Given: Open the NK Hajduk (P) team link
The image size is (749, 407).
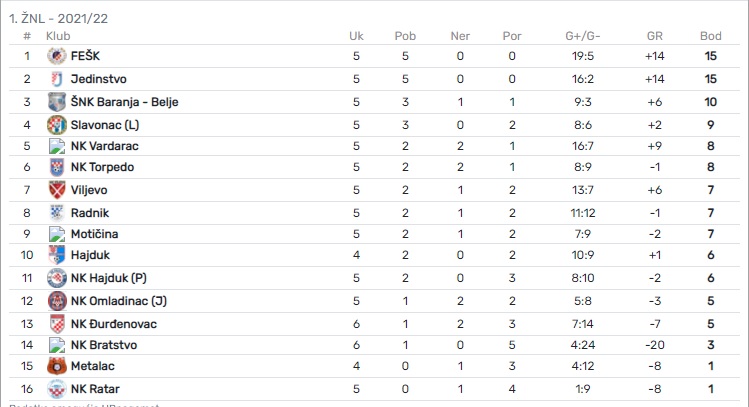Looking at the screenshot, I should tap(109, 278).
